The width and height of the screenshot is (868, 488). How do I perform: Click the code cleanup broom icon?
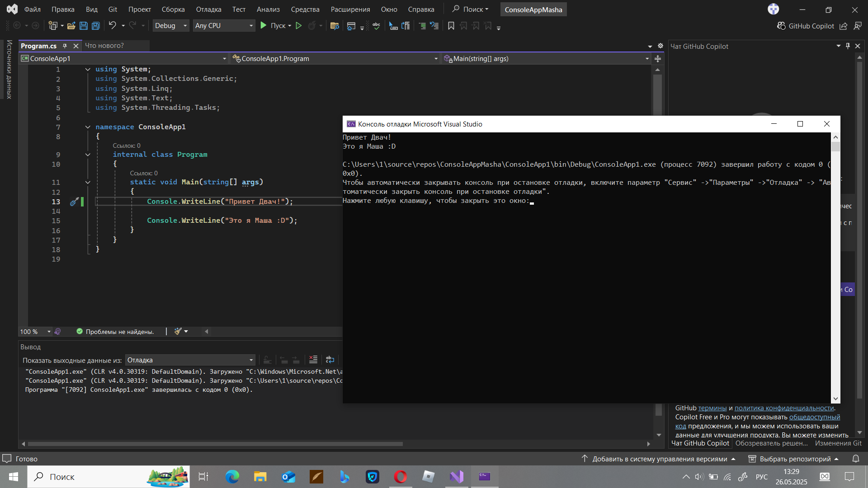point(178,331)
